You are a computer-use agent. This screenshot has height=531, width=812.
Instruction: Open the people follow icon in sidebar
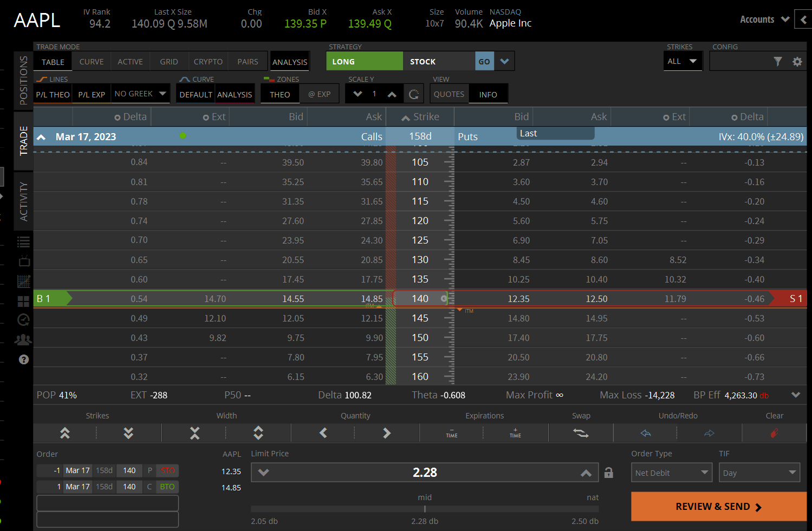23,340
